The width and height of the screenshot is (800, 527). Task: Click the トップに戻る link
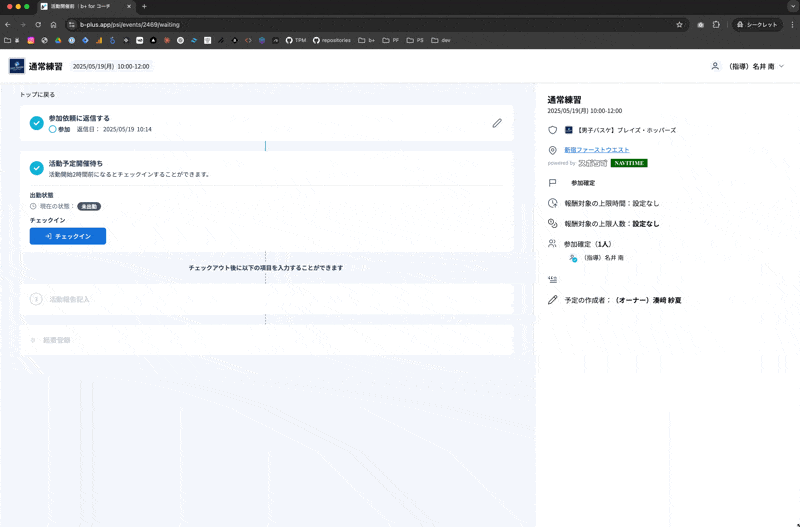click(x=38, y=95)
